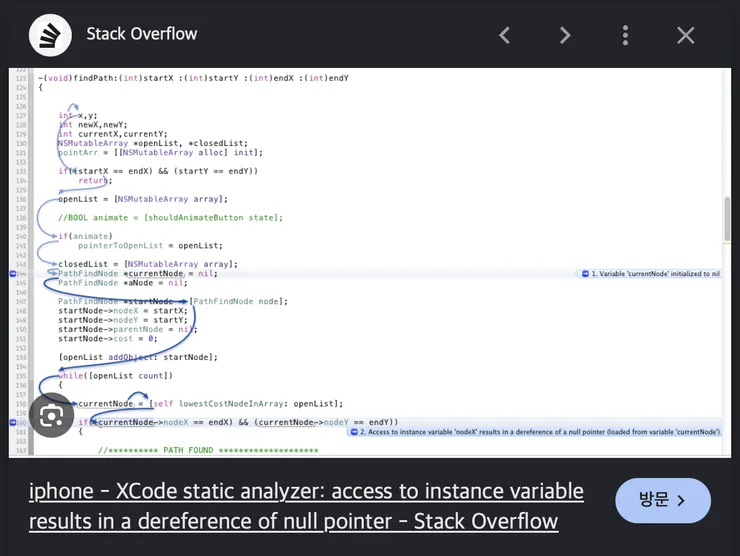Click the "-(void)findPath:" method declaration line
This screenshot has width=740, height=556.
coord(193,78)
